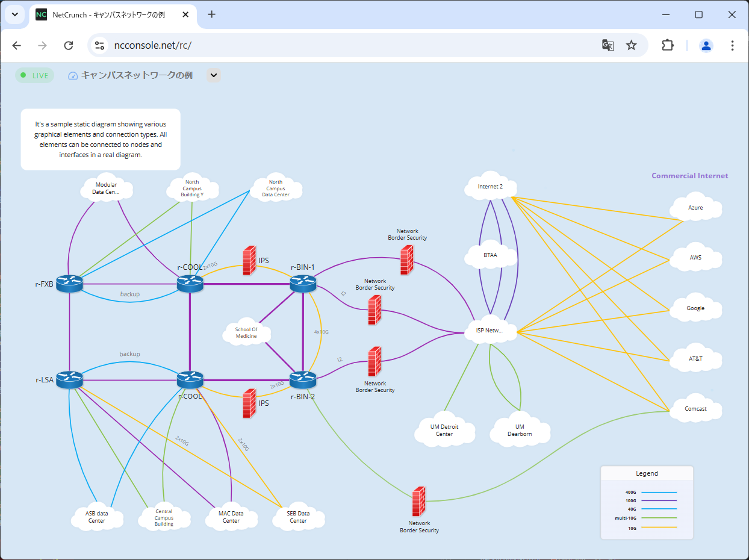Select North Campus Building Y cloud
Viewport: 749px width, 560px height.
[x=192, y=188]
